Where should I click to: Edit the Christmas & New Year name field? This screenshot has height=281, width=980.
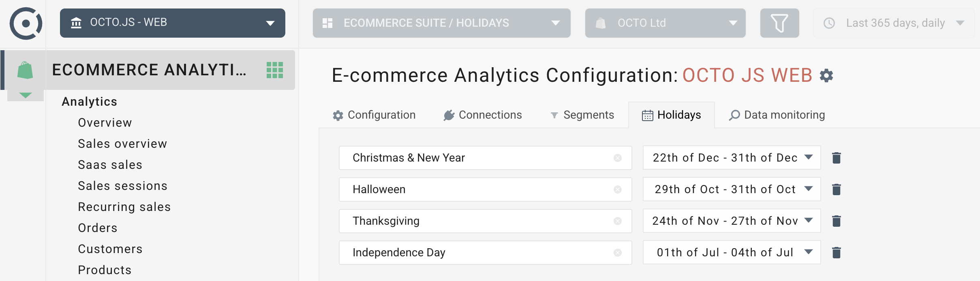(x=478, y=158)
